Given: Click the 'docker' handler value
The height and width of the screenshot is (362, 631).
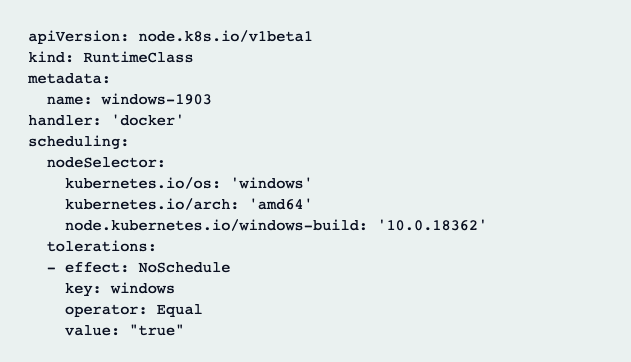Looking at the screenshot, I should [x=147, y=120].
